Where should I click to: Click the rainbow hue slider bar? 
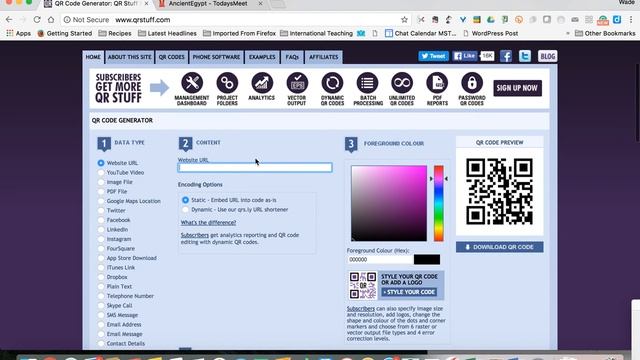tap(439, 203)
